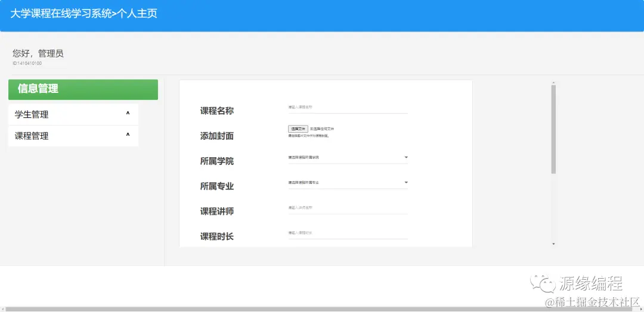The image size is (644, 312).
Task: Click the 课程名称 input field
Action: [348, 107]
